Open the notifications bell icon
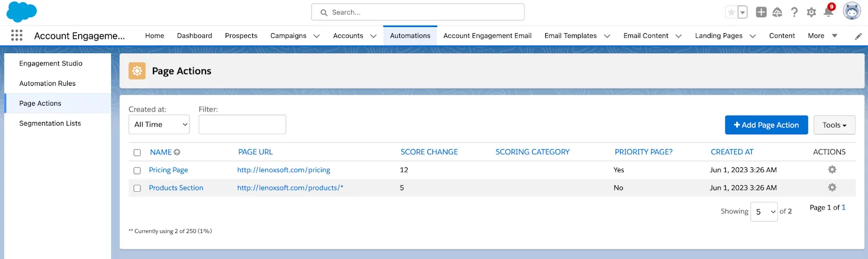The image size is (868, 259). (x=828, y=11)
